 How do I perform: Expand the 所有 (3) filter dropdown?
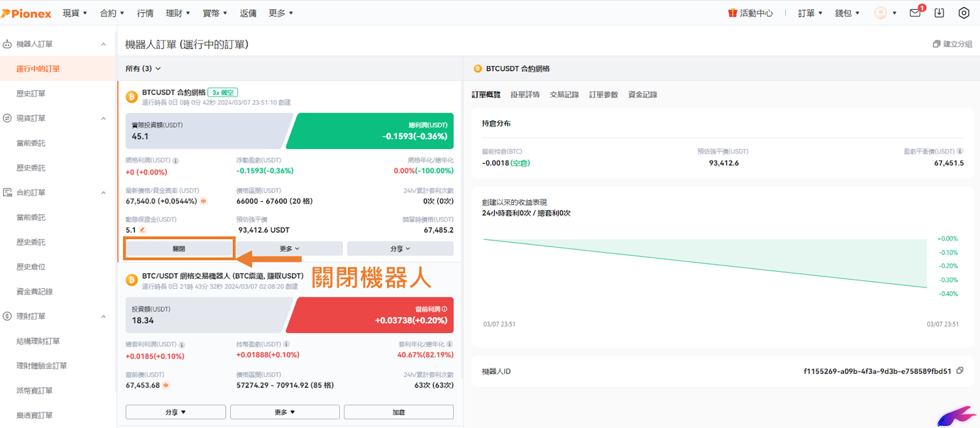point(143,69)
